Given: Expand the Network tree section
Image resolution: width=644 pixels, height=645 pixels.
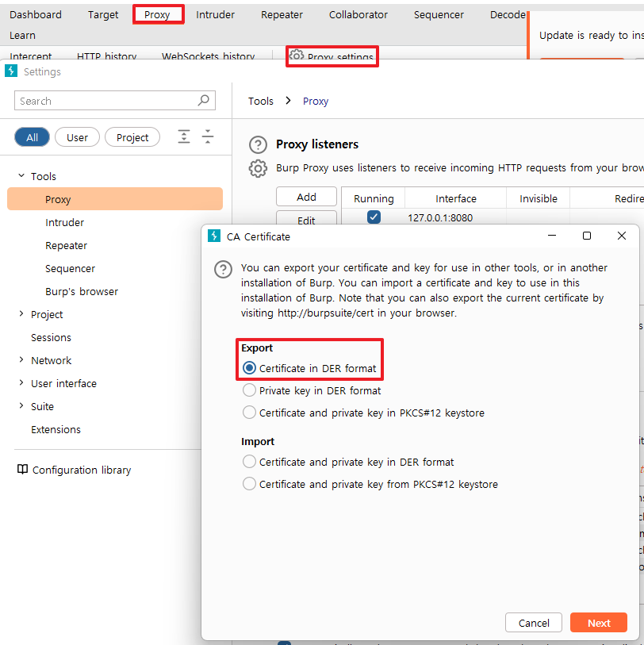Looking at the screenshot, I should (21, 360).
